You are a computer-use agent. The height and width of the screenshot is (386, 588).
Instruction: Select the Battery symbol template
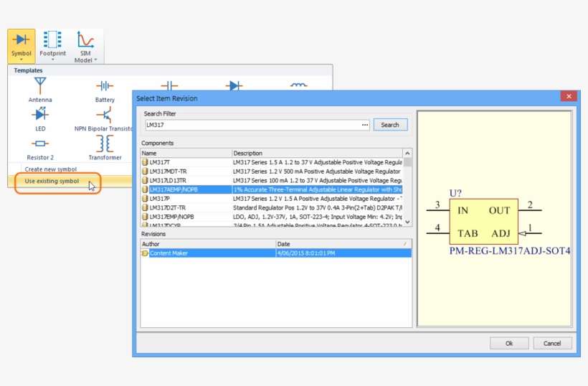click(105, 90)
